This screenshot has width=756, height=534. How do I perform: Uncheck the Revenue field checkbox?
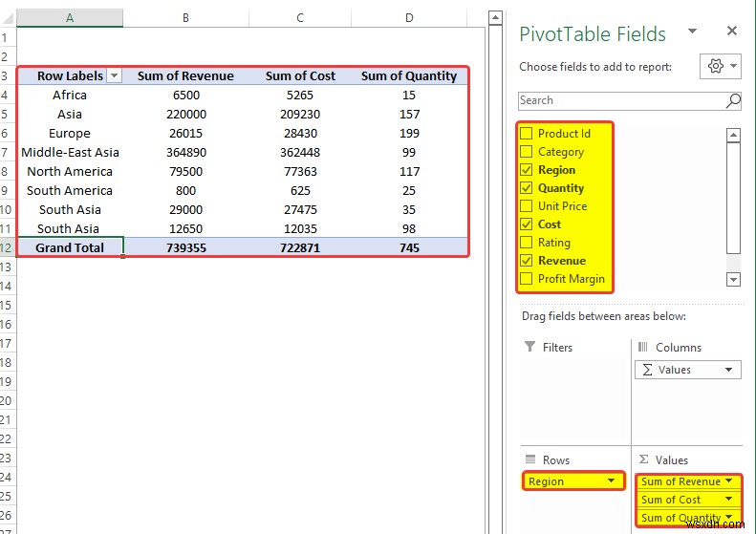pos(526,260)
